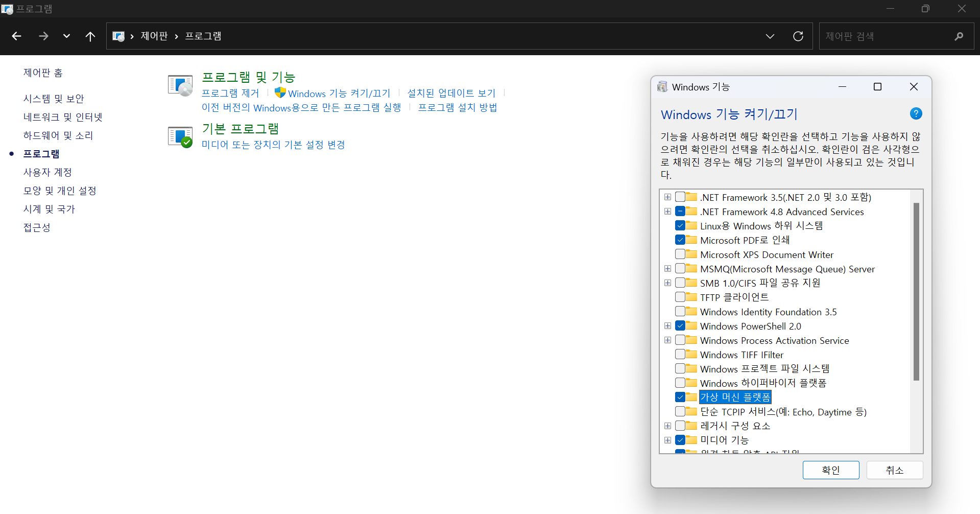Uncheck Linux용 Windows 하위 시스템
980x514 pixels.
[x=680, y=226]
